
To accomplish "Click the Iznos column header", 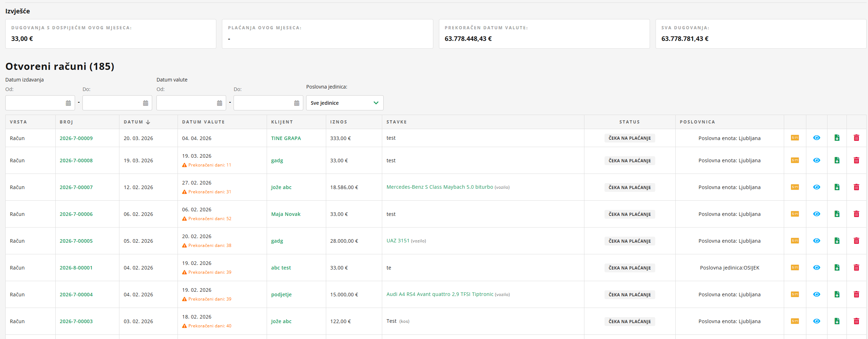I will click(339, 122).
